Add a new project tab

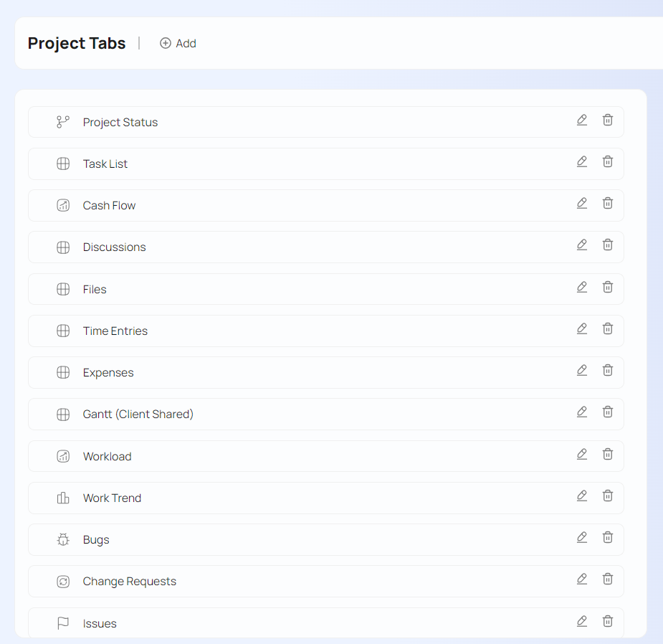[x=178, y=43]
